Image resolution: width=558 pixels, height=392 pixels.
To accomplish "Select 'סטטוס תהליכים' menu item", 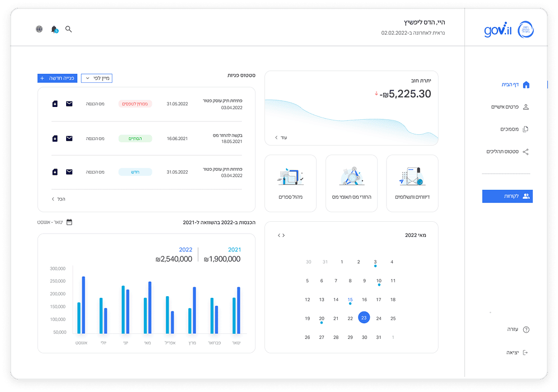I will tap(503, 152).
